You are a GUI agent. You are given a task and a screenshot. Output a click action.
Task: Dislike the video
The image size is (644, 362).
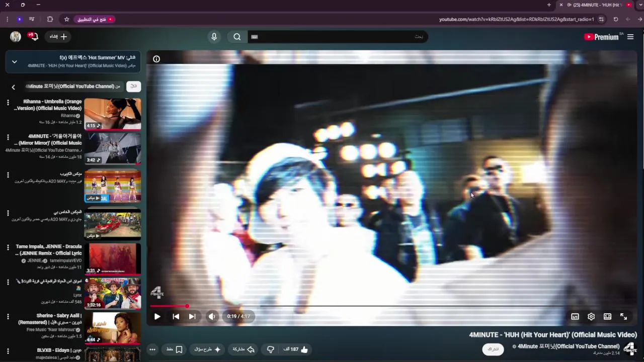(270, 349)
